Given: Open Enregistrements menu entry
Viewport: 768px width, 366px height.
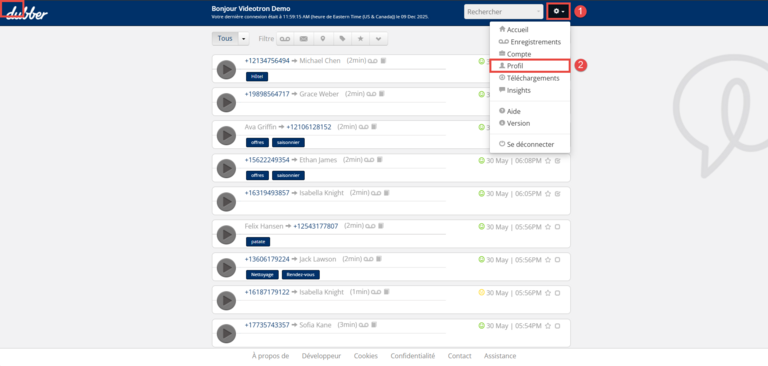Looking at the screenshot, I should 529,42.
